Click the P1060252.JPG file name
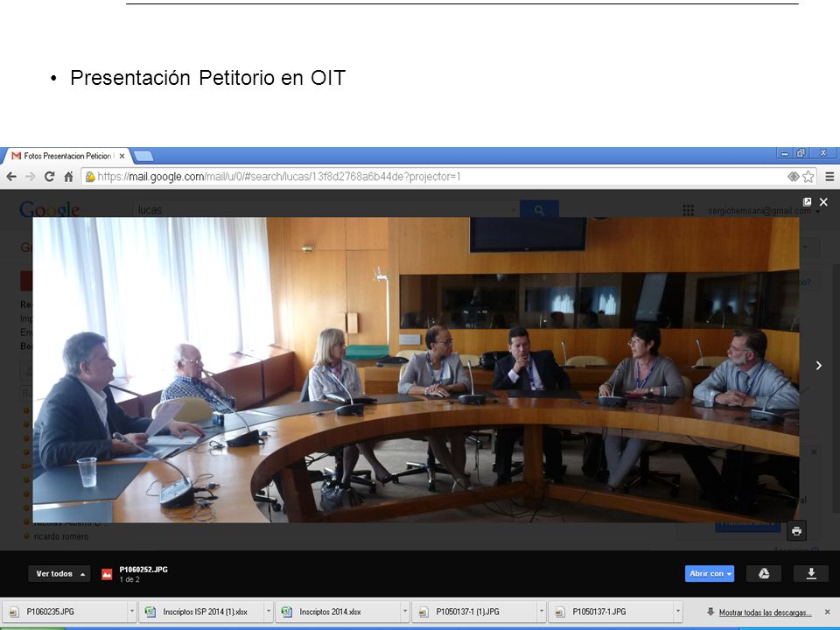The width and height of the screenshot is (840, 630). (143, 570)
